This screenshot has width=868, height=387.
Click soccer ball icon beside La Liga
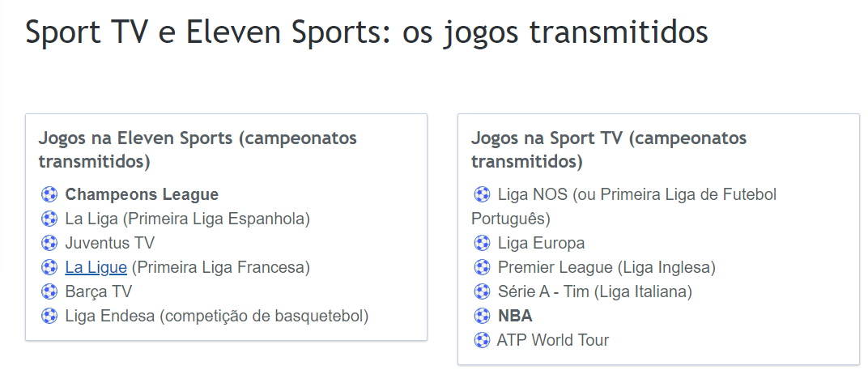point(49,219)
